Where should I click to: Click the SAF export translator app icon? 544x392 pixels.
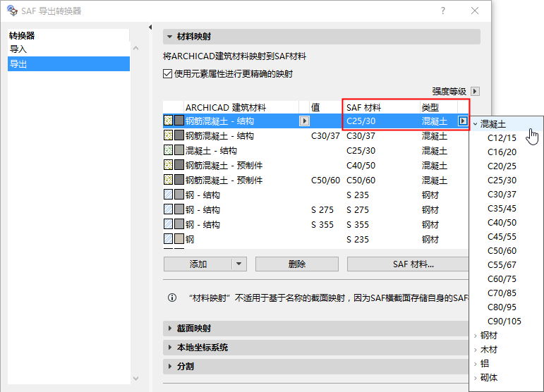[x=12, y=11]
